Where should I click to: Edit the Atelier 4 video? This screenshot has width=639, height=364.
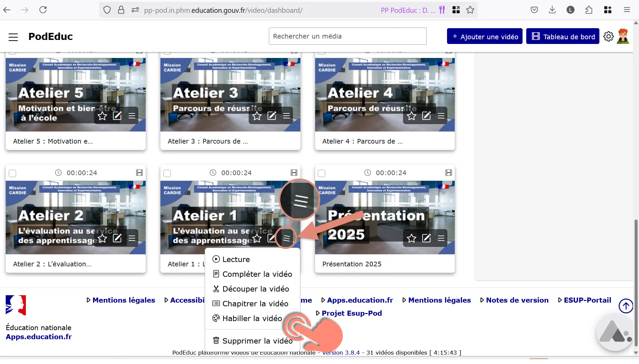pos(426,116)
